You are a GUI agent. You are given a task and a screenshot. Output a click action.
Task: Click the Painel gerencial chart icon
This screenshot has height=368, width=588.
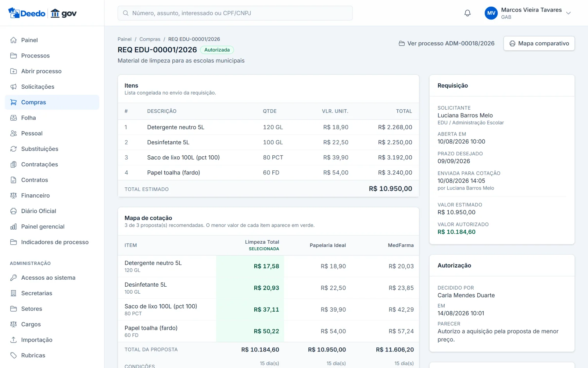pos(14,227)
